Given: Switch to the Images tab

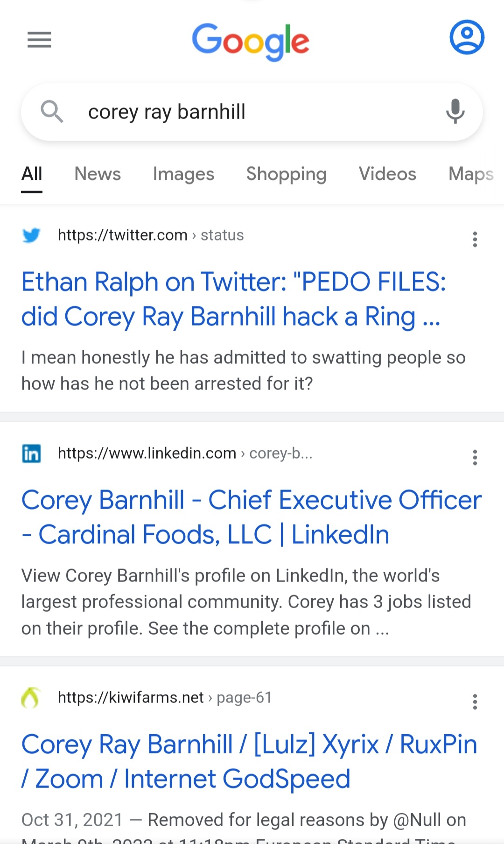Looking at the screenshot, I should pyautogui.click(x=183, y=174).
